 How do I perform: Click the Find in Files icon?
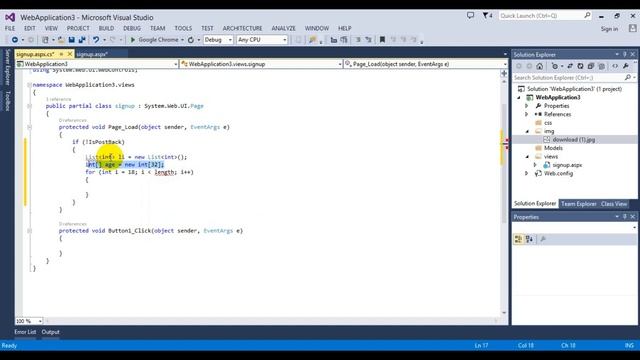313,40
